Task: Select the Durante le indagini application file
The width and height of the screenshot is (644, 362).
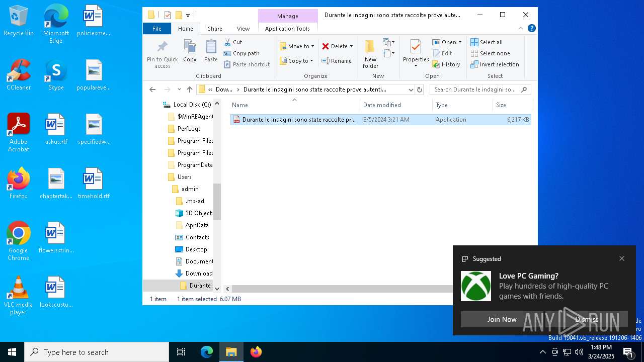Action: (381, 120)
